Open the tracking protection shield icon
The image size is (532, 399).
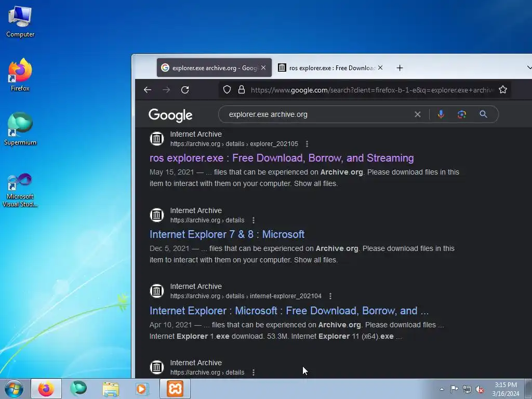(227, 89)
